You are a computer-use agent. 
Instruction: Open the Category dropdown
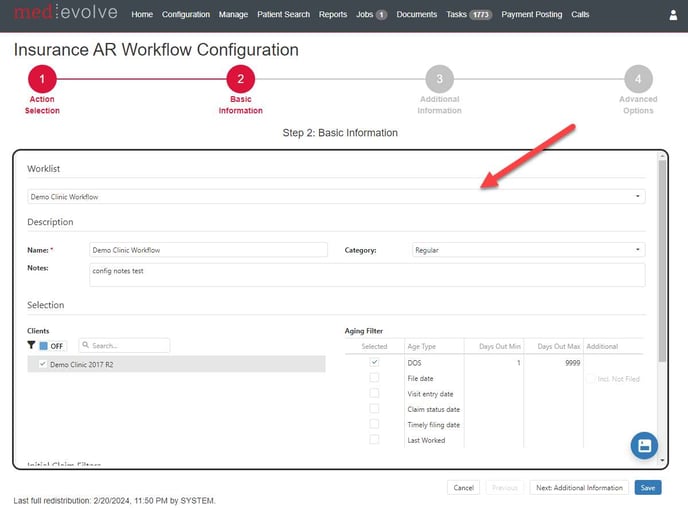(x=528, y=250)
